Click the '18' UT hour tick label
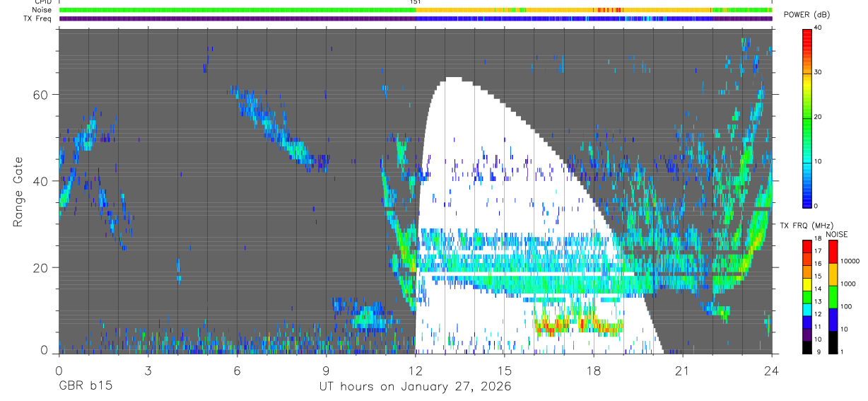This screenshot has width=868, height=401. (594, 370)
